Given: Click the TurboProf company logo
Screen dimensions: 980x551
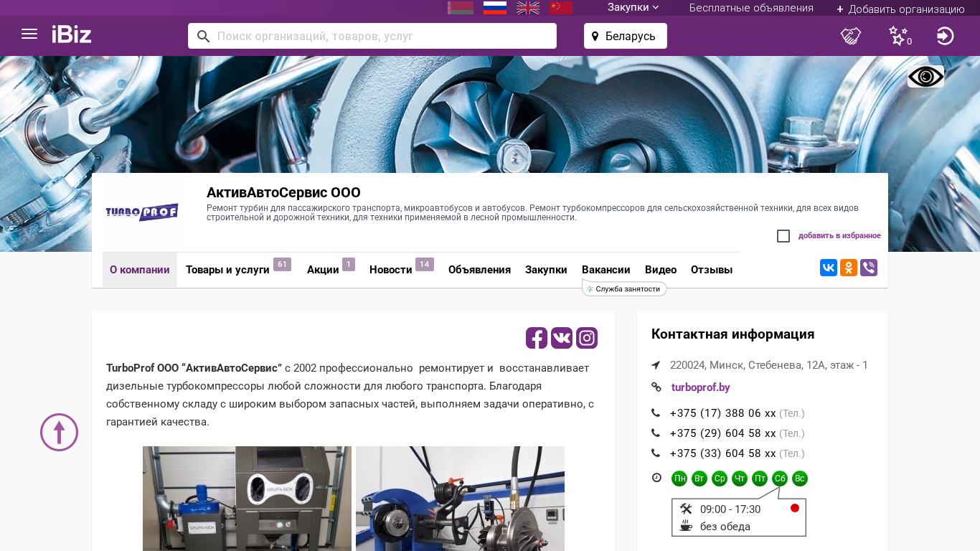Looking at the screenshot, I should pos(142,212).
